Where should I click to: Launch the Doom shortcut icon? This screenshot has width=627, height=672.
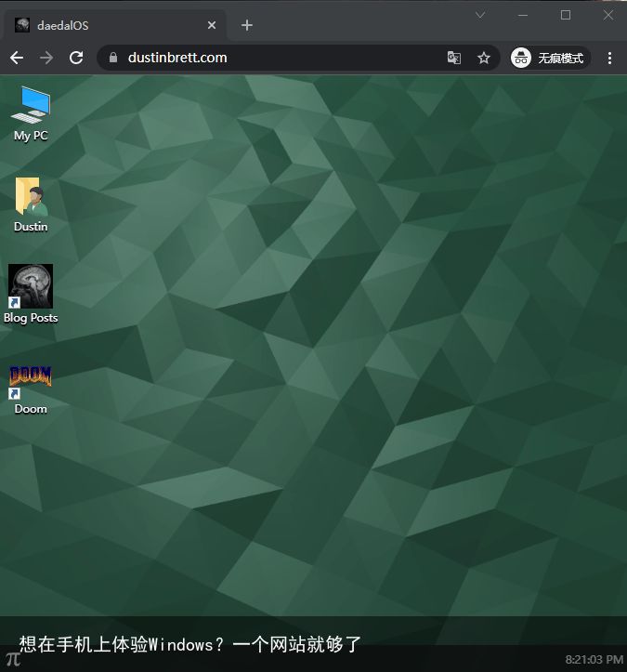31,390
